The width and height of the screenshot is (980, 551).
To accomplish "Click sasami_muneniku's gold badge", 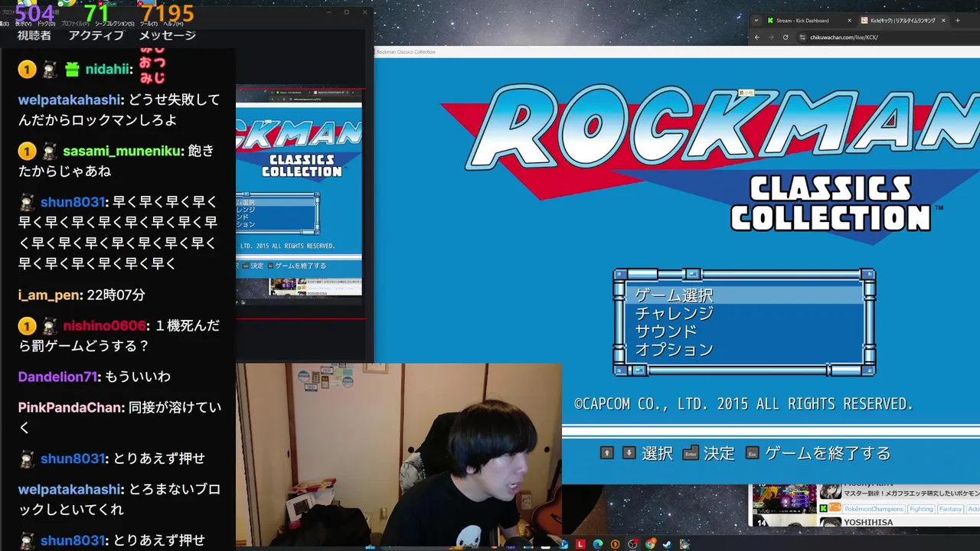I will pos(27,152).
